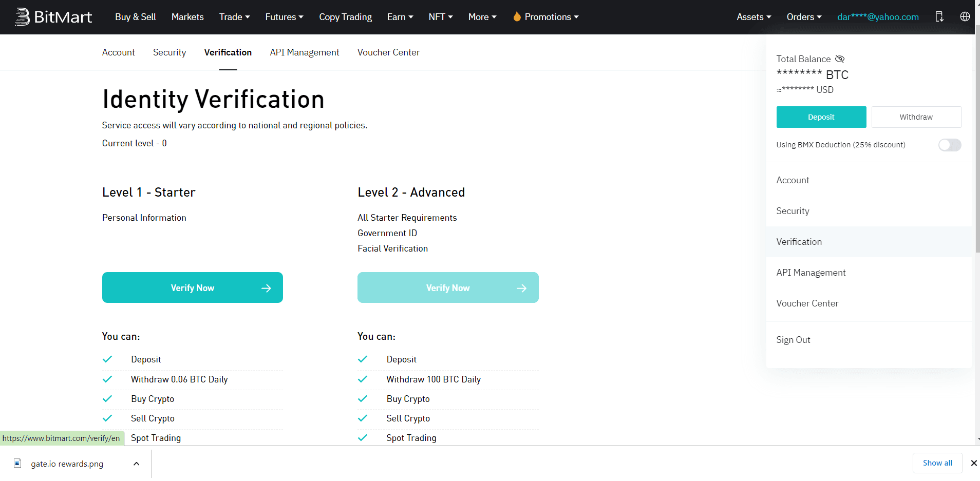Viewport: 980px width, 481px height.
Task: Go to Markets page
Action: (187, 17)
